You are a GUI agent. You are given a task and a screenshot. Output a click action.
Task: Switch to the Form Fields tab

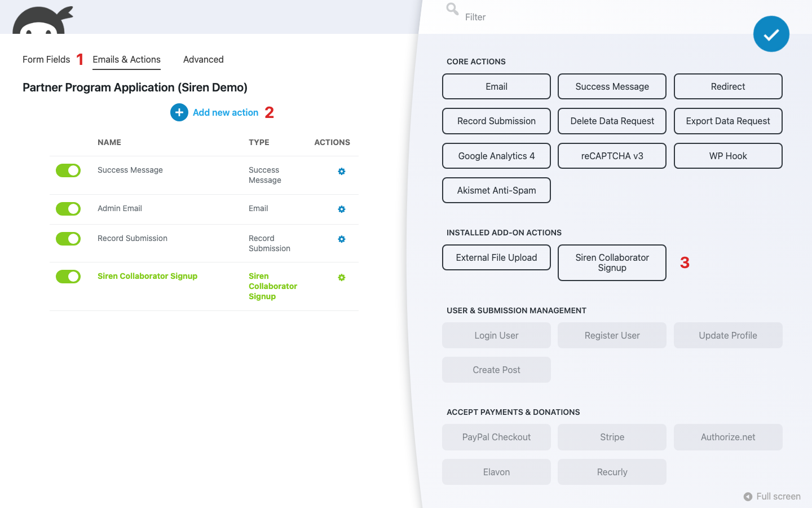(46, 59)
